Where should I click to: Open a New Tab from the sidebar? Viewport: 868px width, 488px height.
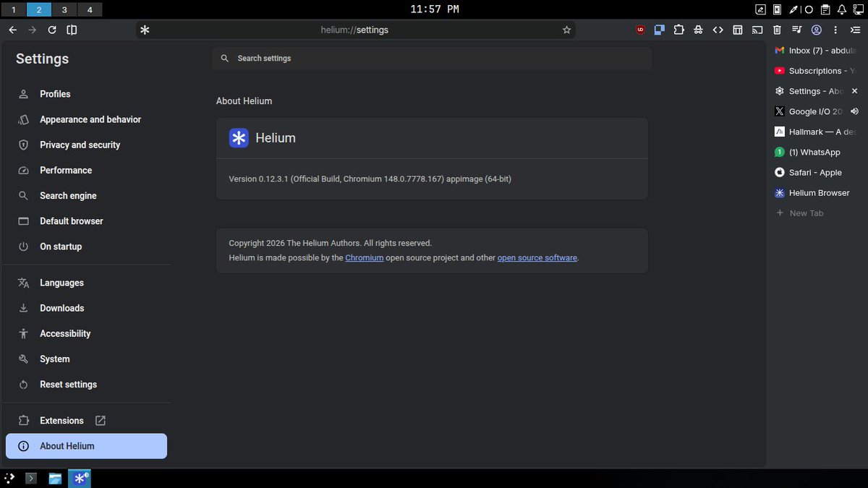[816, 213]
